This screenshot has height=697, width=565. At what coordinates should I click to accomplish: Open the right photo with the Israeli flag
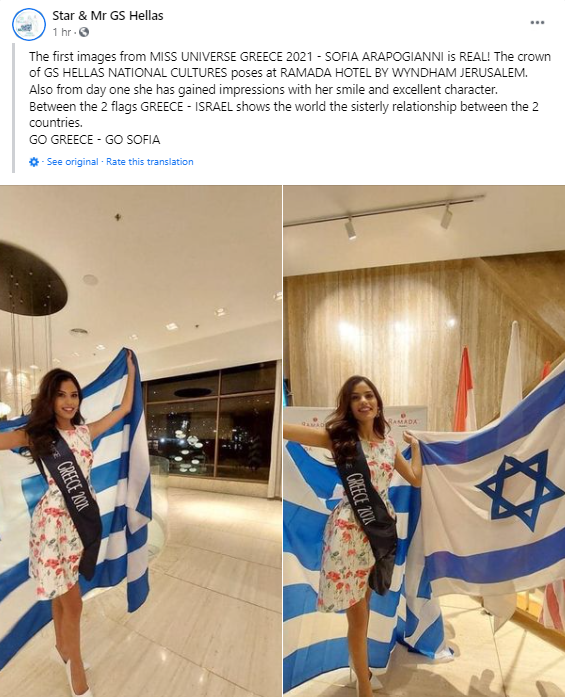(424, 441)
